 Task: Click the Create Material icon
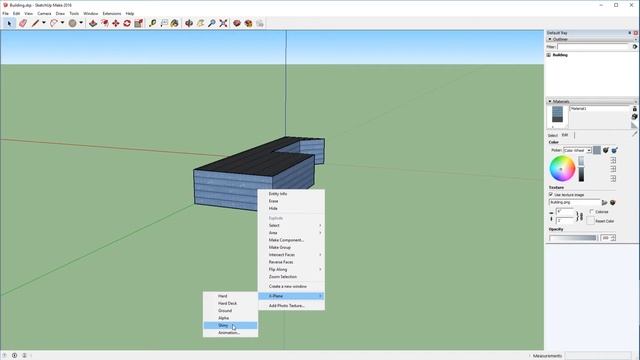pos(635,117)
